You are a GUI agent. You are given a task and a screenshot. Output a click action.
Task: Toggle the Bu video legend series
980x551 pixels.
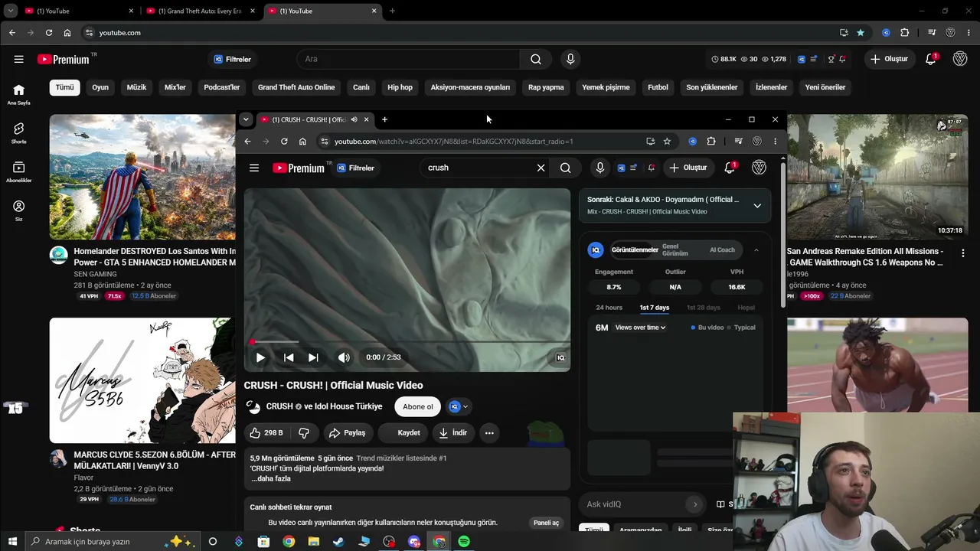(x=707, y=328)
